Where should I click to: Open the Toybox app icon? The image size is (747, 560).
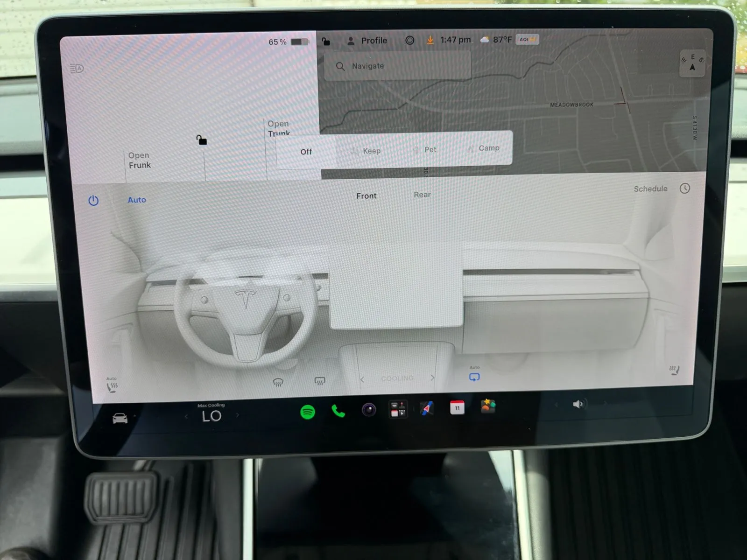click(x=487, y=406)
